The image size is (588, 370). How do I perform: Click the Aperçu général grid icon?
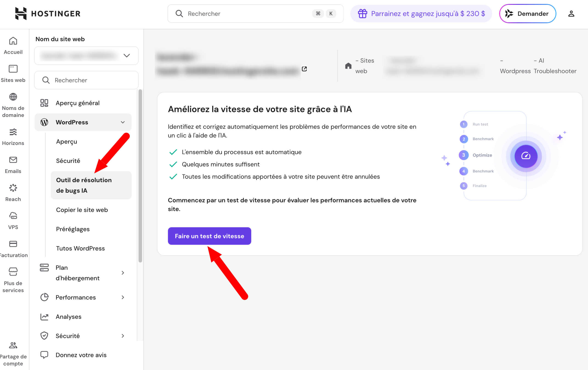(x=44, y=103)
